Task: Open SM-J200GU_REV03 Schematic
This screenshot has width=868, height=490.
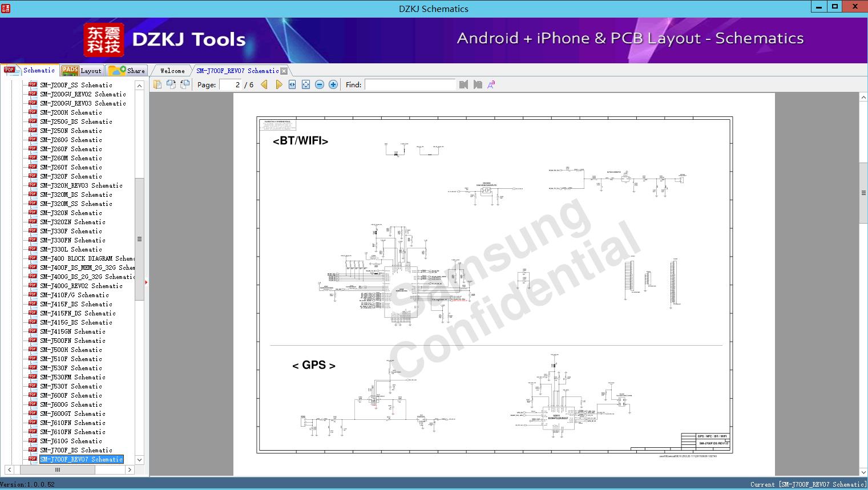Action: (x=83, y=103)
